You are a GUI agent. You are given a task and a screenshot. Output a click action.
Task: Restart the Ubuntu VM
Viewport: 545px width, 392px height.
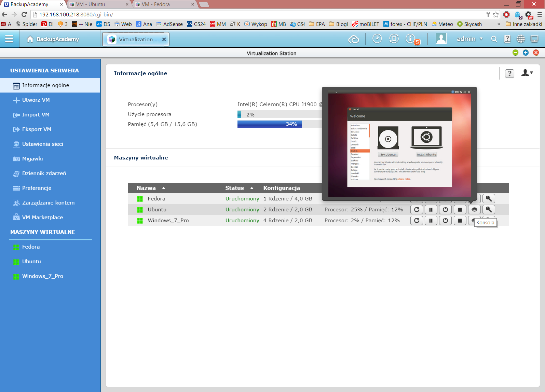[417, 210]
